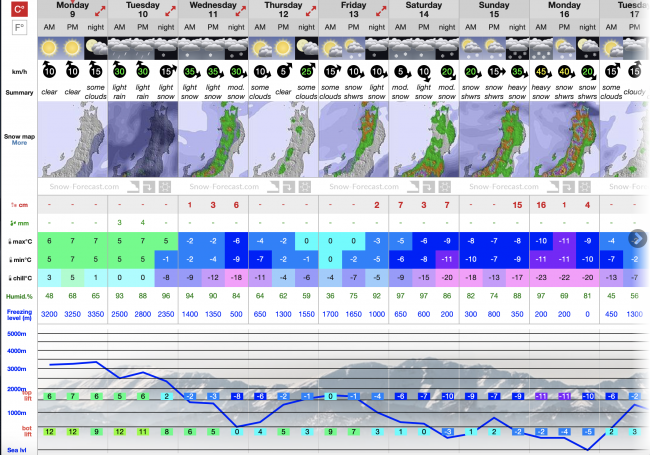Click the 'Humid.%' row label
Image resolution: width=650 pixels, height=455 pixels.
pos(19,297)
